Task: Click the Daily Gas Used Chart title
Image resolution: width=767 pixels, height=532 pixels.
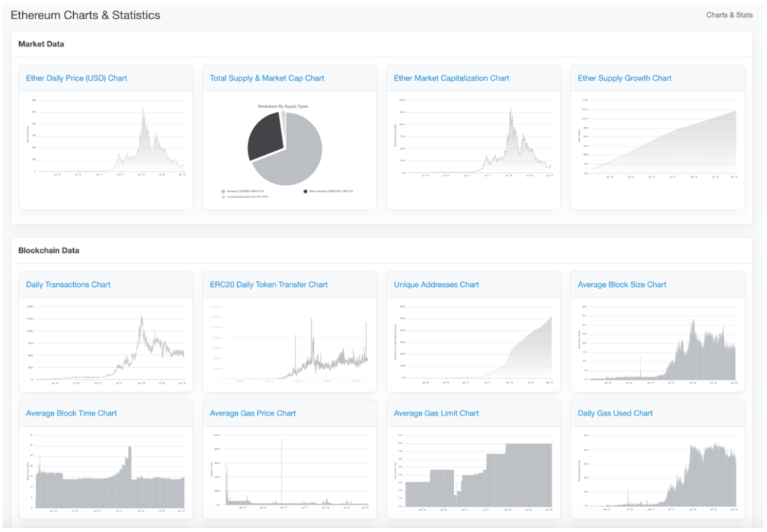Action: 615,413
